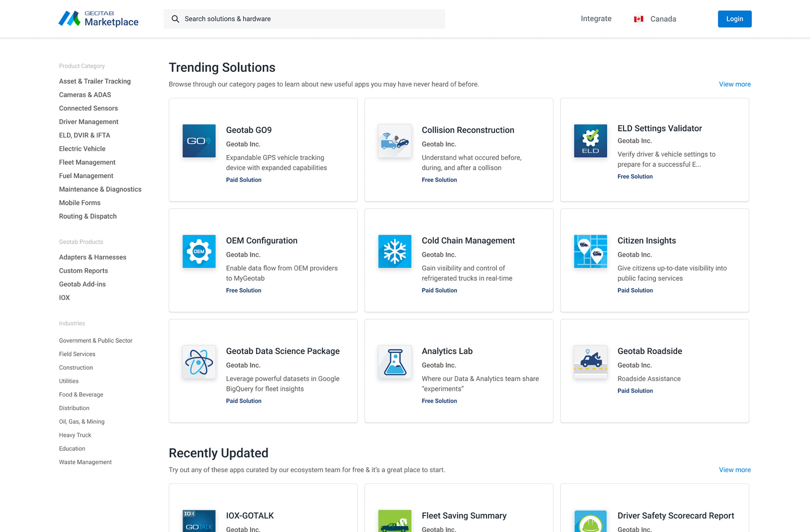Viewport: 810px width, 532px height.
Task: Filter by Oil, Gas, & Mining industry
Action: 82,422
